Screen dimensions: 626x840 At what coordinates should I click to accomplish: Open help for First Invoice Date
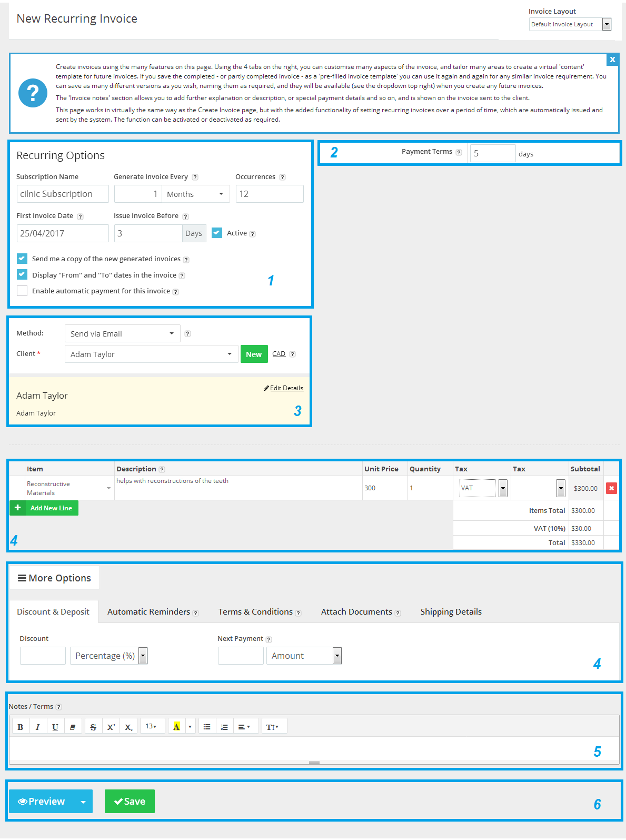click(80, 216)
